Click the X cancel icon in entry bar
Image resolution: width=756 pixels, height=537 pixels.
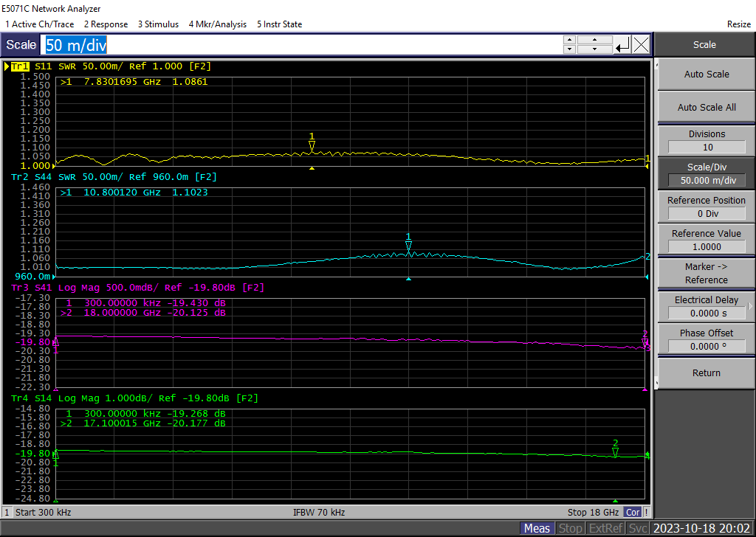coord(641,45)
